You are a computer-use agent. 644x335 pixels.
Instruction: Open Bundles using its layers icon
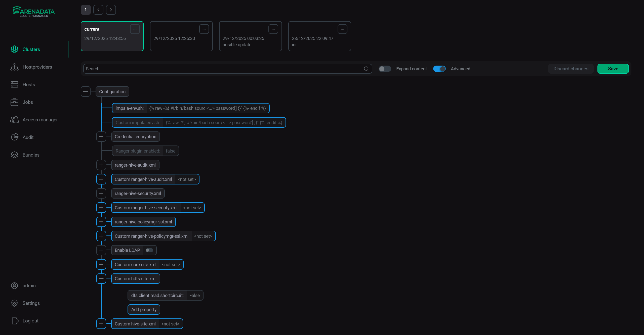point(14,155)
